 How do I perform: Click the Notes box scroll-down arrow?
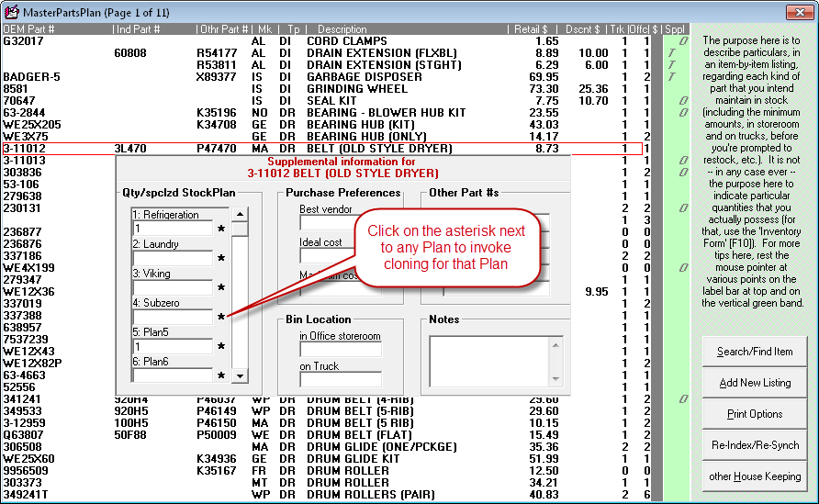(555, 378)
